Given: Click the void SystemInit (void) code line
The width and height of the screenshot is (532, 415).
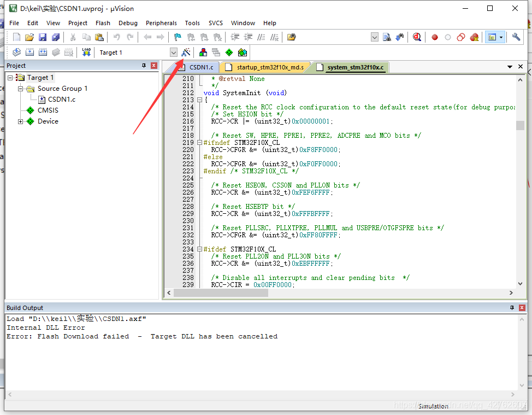Looking at the screenshot, I should [x=245, y=93].
